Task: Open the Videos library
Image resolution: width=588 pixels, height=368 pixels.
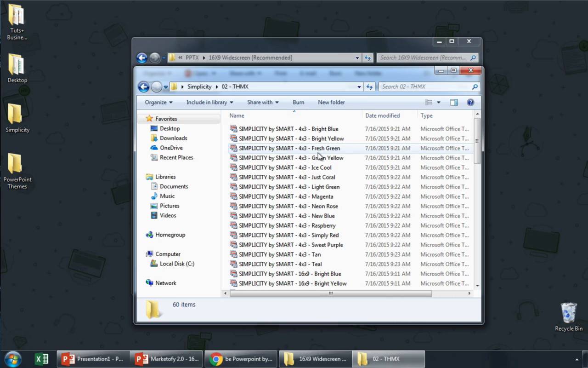Action: (x=168, y=215)
